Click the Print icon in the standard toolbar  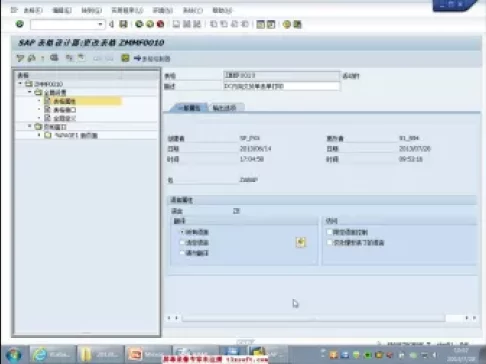click(x=176, y=24)
